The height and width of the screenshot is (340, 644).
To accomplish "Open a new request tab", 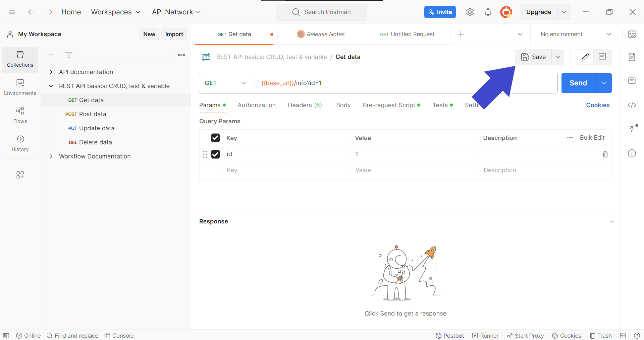I will [461, 34].
